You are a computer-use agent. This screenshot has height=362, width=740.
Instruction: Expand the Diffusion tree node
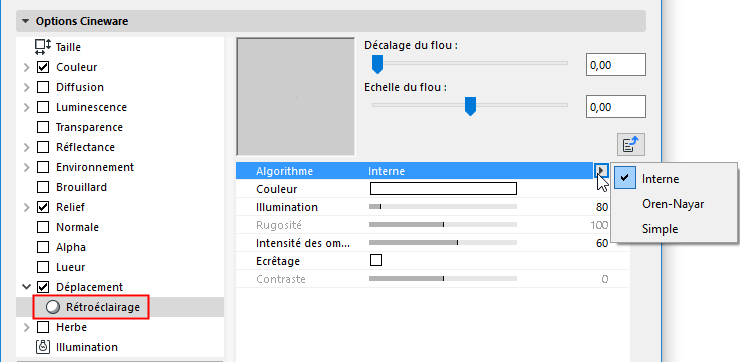point(26,87)
